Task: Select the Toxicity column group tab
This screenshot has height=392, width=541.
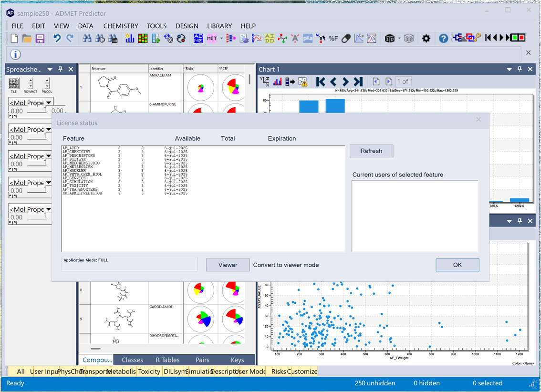Action: pos(149,371)
